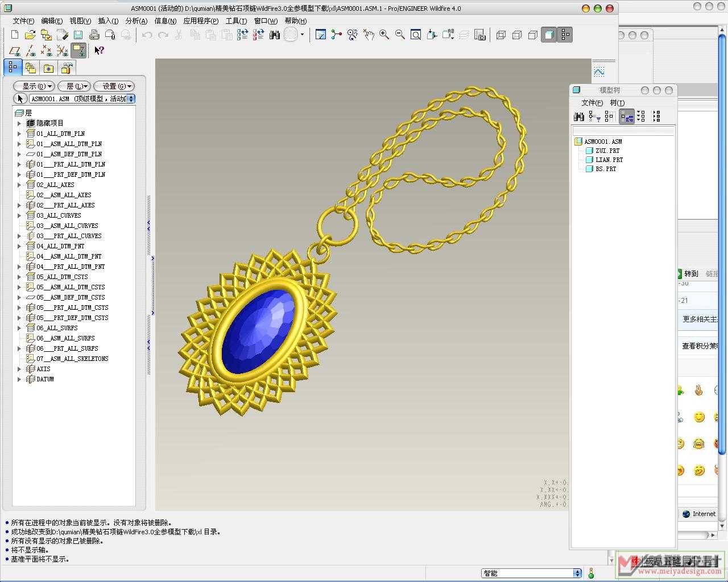Viewport: 728px width, 582px height.
Task: Click the 设置(G) button in layer panel
Action: click(x=114, y=86)
